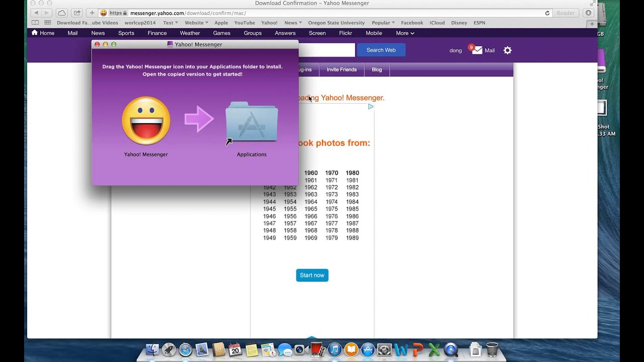Launch Microsoft PowerPoint from the Dock
This screenshot has height=362, width=644.
(x=418, y=349)
